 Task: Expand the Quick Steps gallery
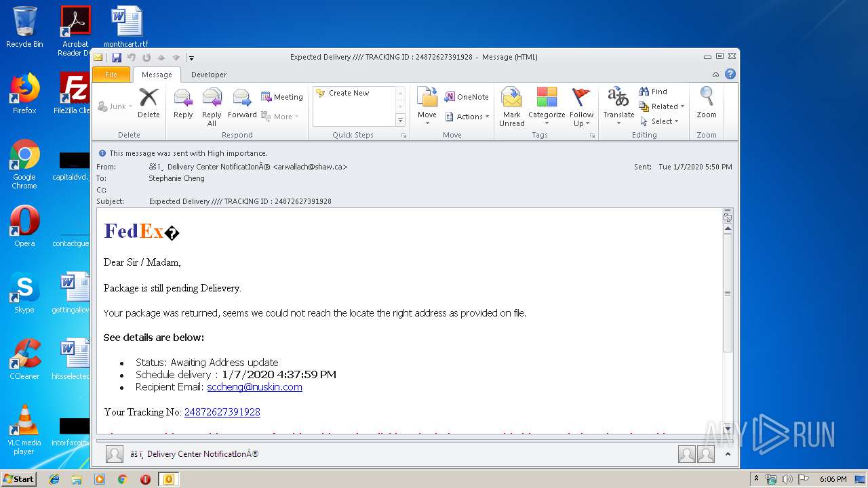[400, 121]
